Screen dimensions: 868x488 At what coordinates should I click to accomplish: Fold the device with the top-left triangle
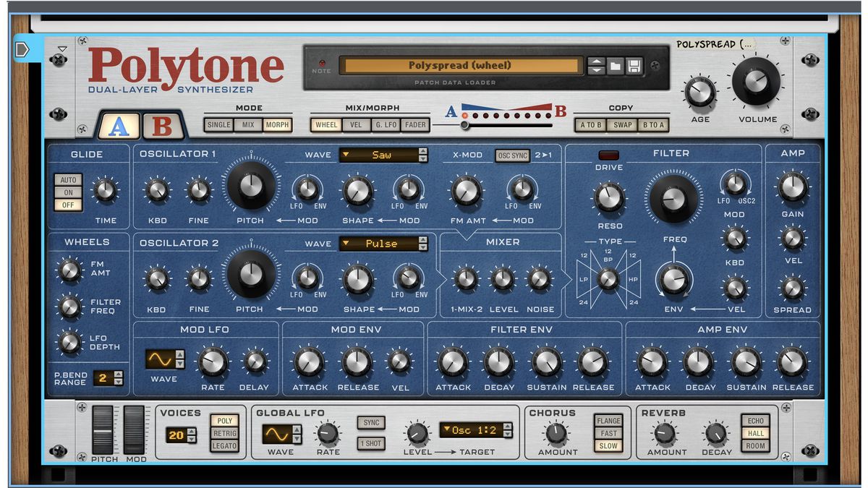click(x=63, y=48)
